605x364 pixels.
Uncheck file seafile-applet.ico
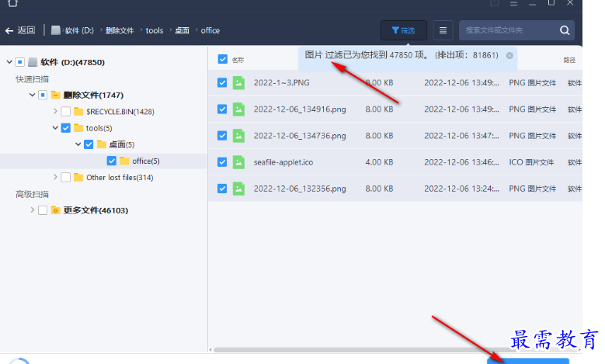(x=222, y=162)
